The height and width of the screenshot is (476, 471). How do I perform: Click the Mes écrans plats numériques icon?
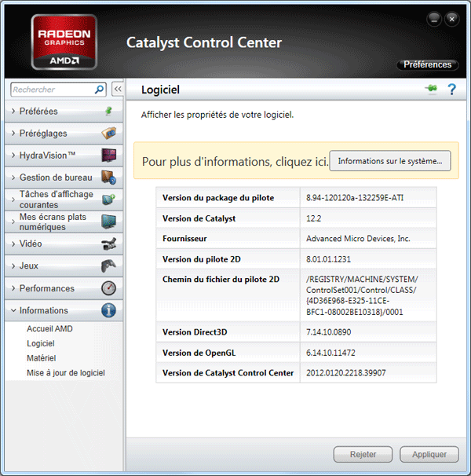[x=108, y=222]
